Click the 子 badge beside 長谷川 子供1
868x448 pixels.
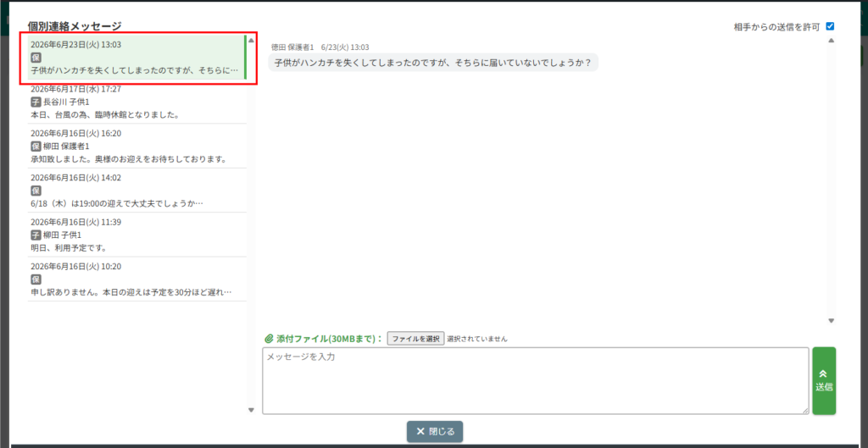[36, 102]
